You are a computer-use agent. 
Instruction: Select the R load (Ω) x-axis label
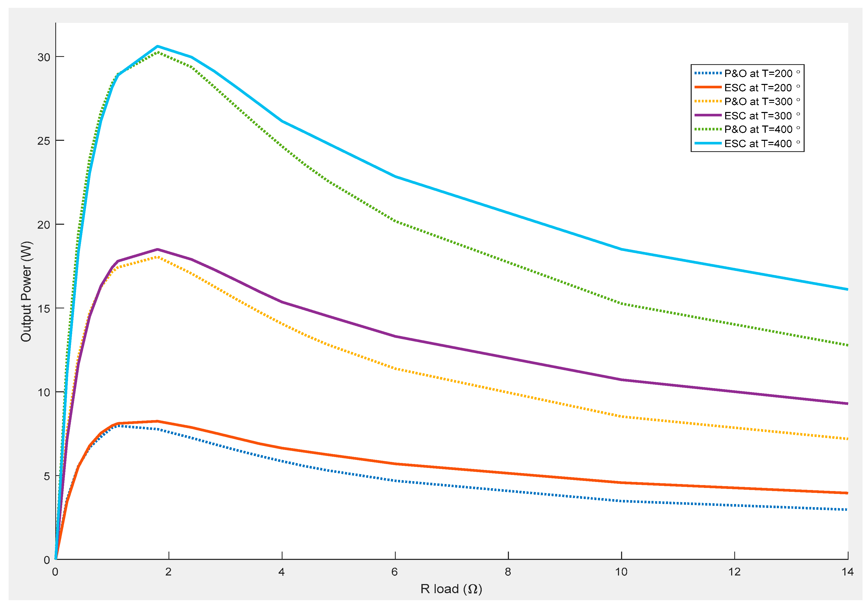pos(451,589)
